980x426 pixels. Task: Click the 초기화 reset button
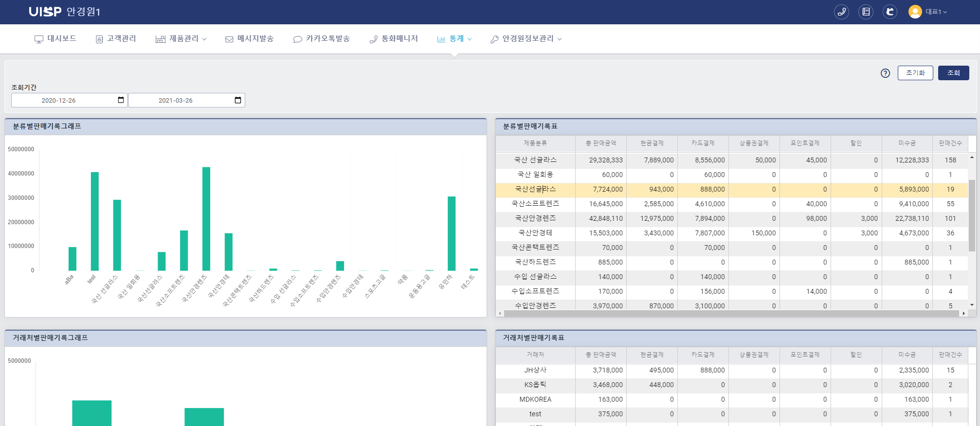[x=915, y=73]
